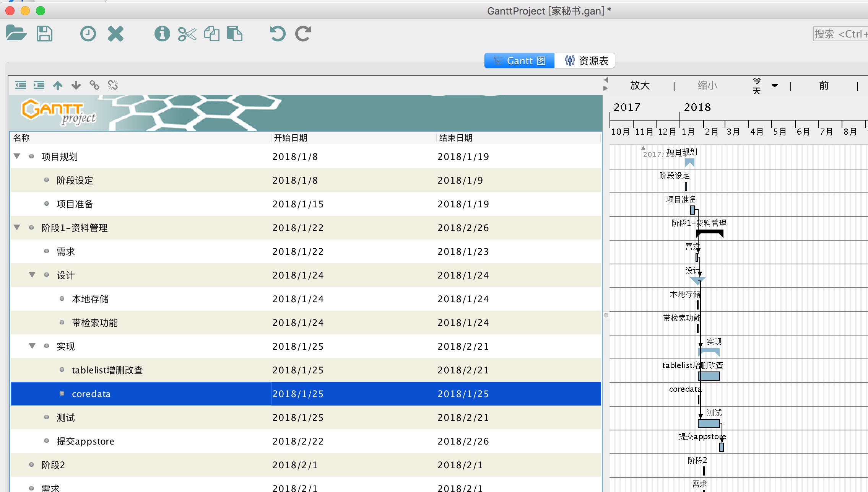Viewport: 868px width, 492px height.
Task: Indent the selected task
Action: tap(39, 85)
